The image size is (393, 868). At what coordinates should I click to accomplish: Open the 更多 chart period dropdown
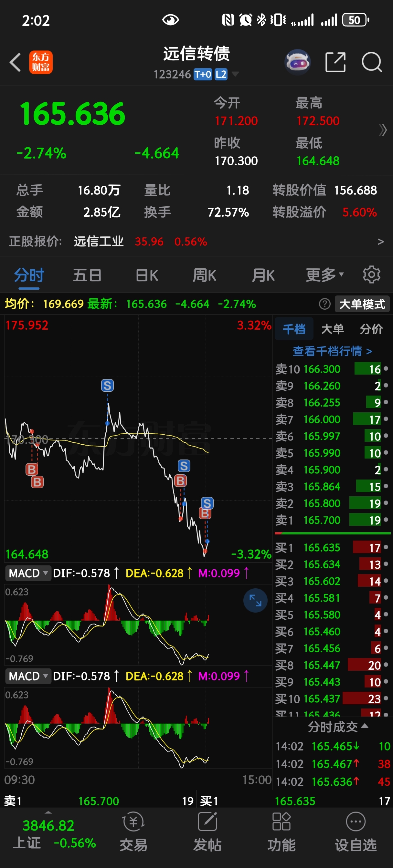(325, 275)
